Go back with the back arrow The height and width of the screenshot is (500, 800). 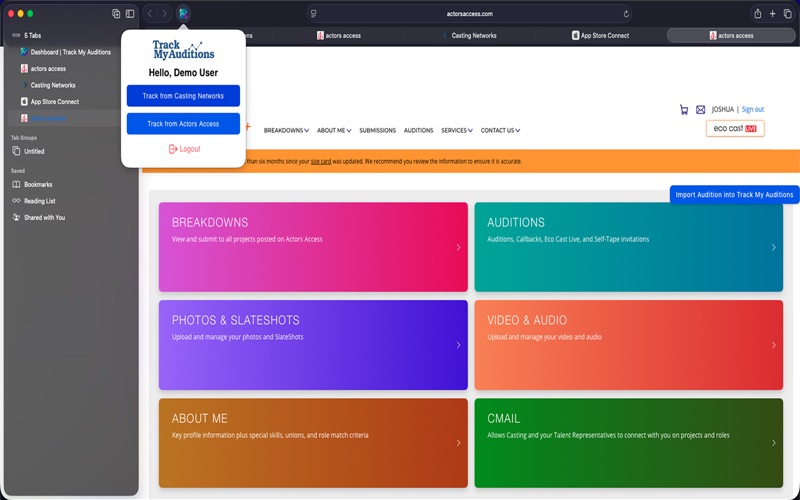click(150, 14)
